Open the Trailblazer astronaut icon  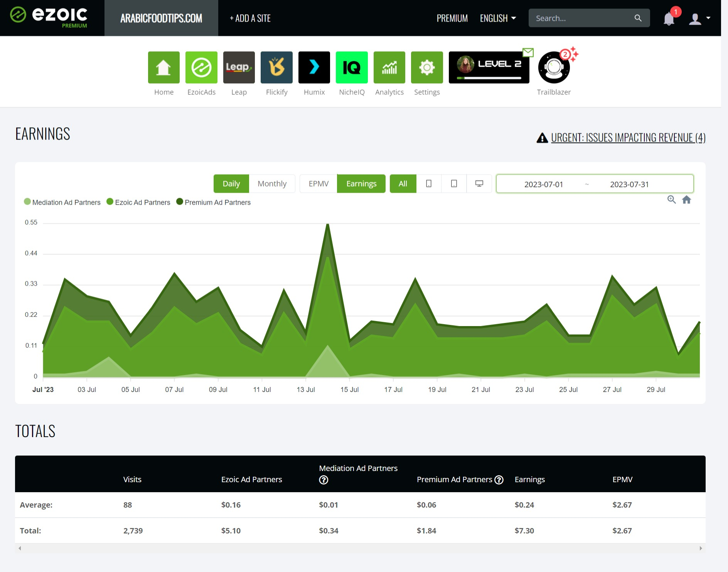point(554,67)
